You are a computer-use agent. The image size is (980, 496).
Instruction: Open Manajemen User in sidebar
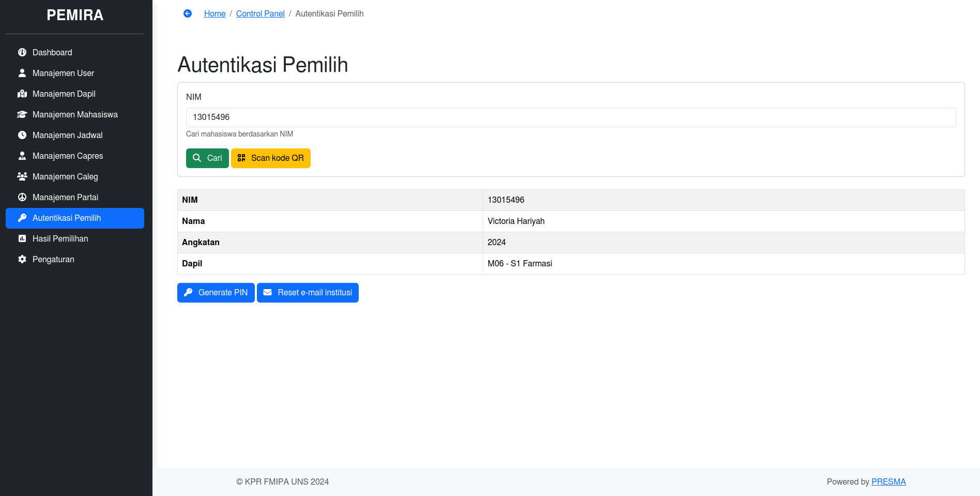pos(63,73)
